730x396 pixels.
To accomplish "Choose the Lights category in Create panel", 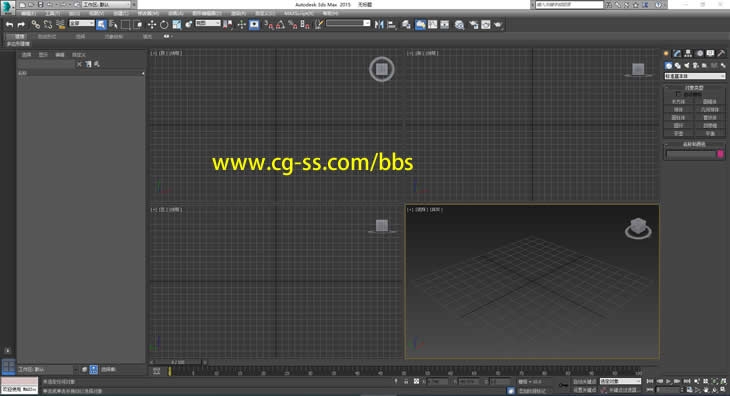I will coord(687,66).
